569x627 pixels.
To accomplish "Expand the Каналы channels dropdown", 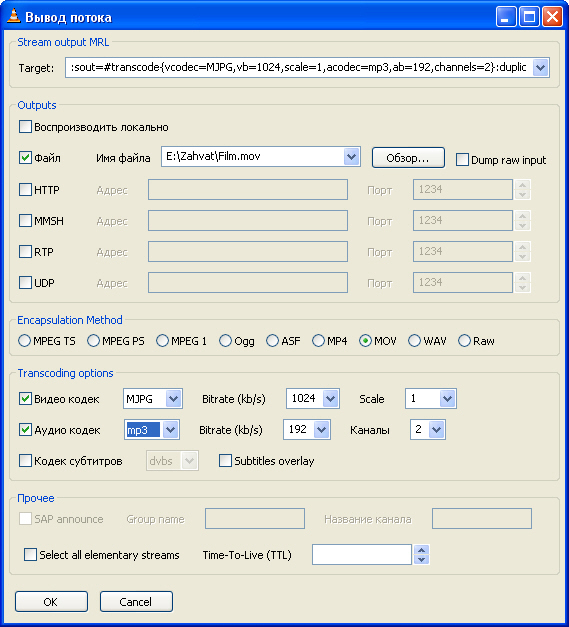I will click(436, 429).
